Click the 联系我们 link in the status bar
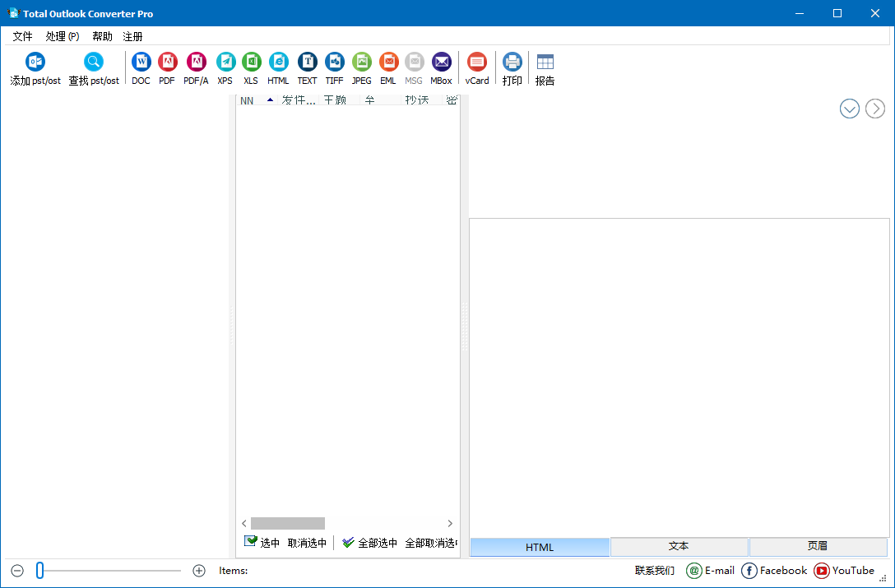 [653, 570]
